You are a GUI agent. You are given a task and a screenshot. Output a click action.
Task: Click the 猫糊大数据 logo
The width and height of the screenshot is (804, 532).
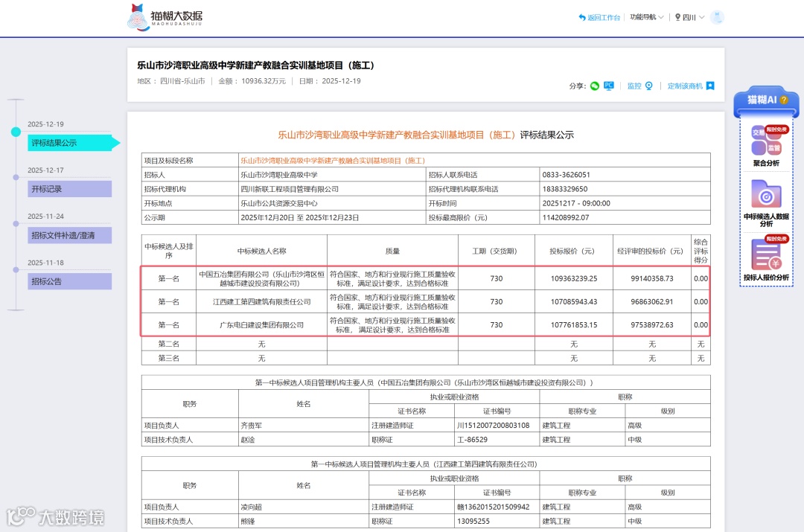click(165, 17)
